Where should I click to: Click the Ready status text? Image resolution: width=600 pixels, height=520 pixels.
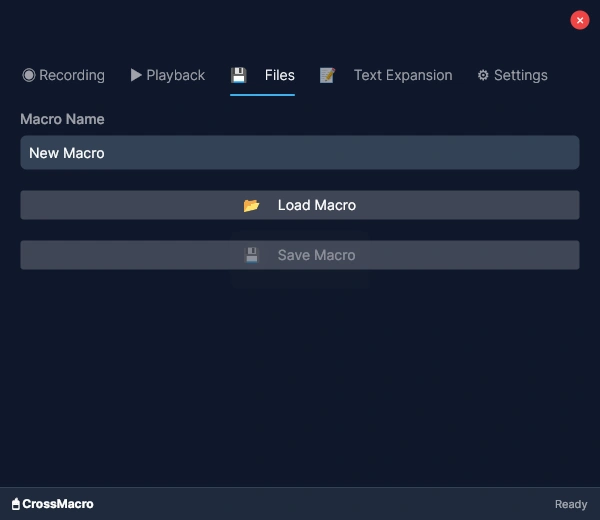571,504
